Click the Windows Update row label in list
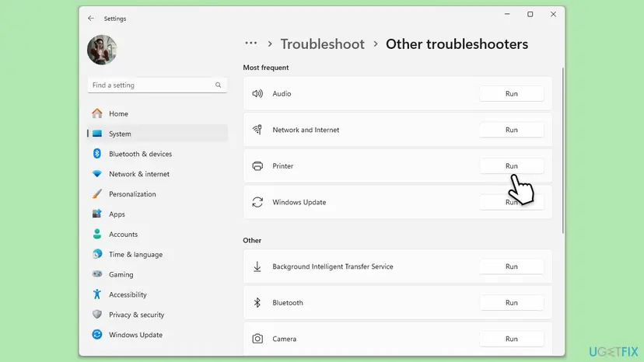Screen dimensions: 644x362 (x=299, y=202)
